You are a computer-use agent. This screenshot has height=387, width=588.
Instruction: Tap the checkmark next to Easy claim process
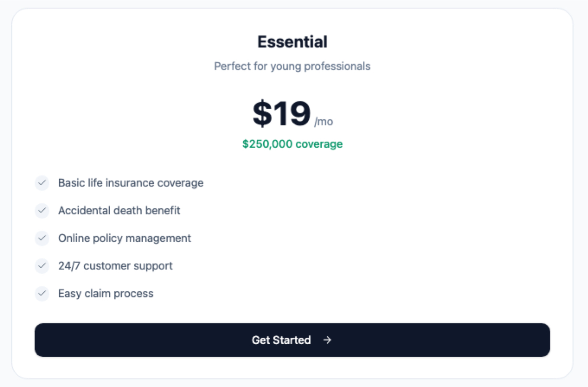point(42,294)
